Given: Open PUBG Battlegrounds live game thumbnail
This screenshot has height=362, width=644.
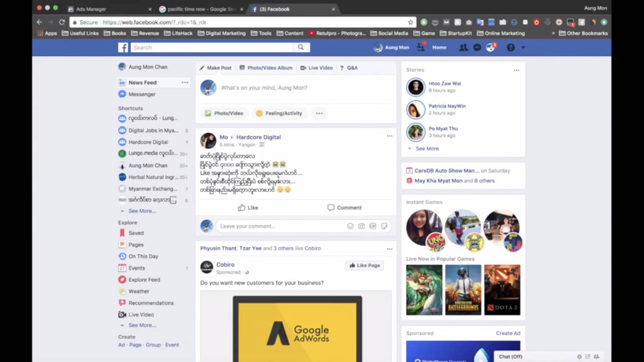Looking at the screenshot, I should [x=463, y=290].
